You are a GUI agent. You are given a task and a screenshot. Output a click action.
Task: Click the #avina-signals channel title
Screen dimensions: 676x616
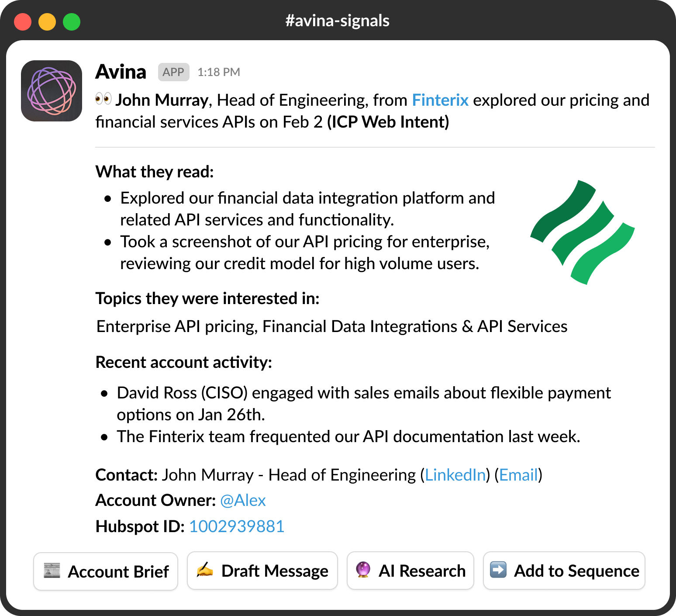(x=338, y=21)
